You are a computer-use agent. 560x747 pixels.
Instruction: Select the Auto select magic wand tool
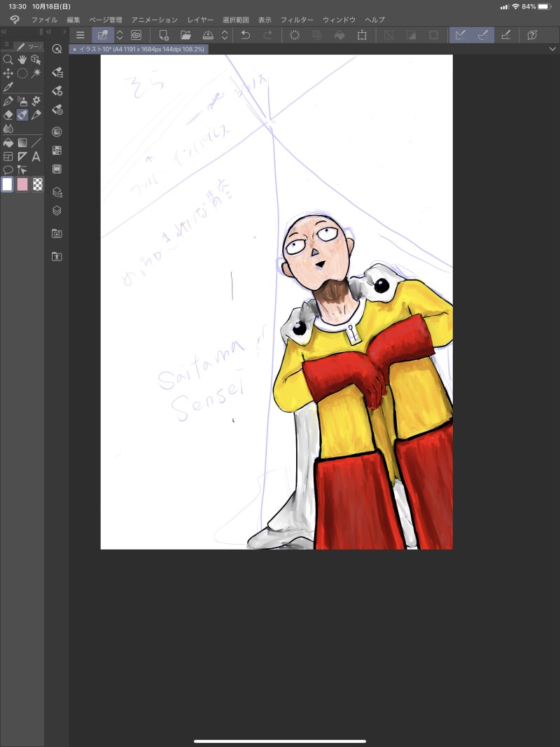point(36,74)
